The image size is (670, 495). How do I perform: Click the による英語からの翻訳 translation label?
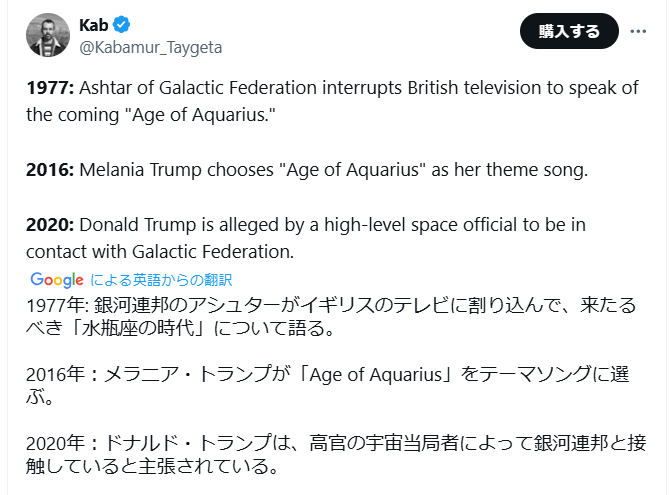click(x=161, y=280)
